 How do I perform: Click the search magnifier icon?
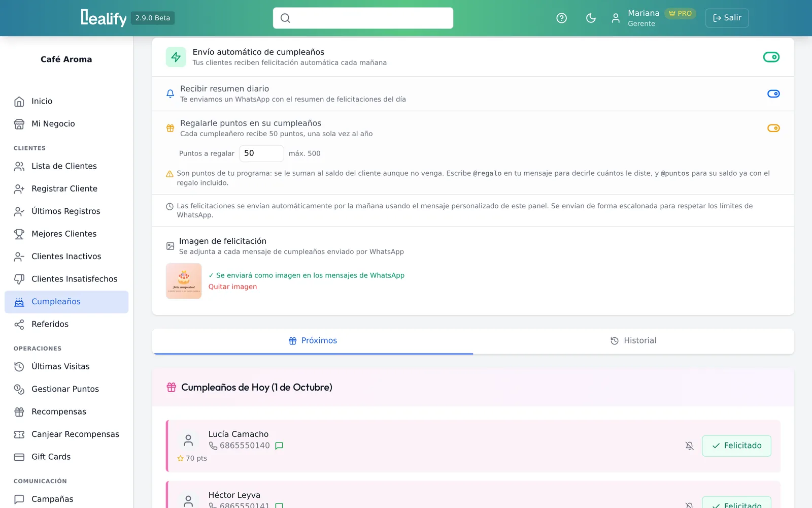pyautogui.click(x=285, y=18)
